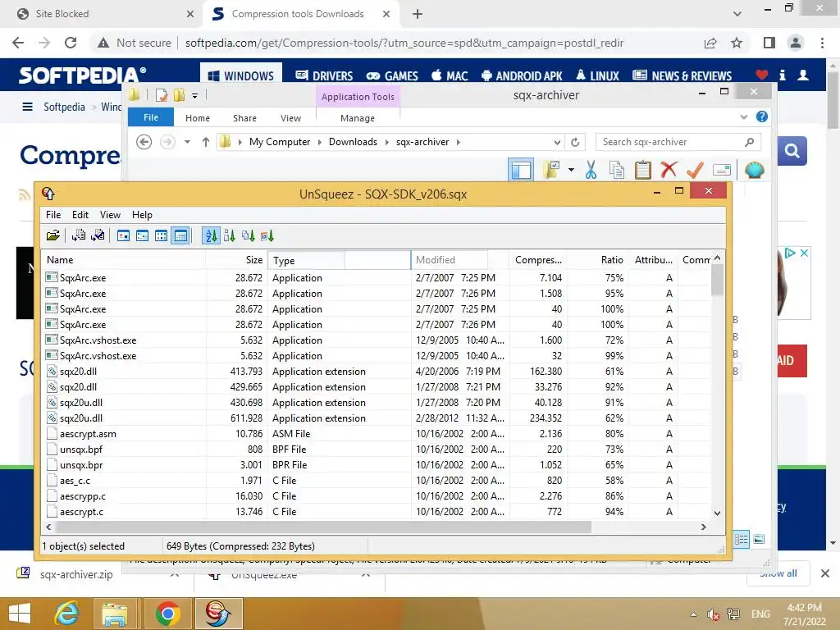The width and height of the screenshot is (840, 630).
Task: Open the Explorer File tab
Action: (151, 117)
